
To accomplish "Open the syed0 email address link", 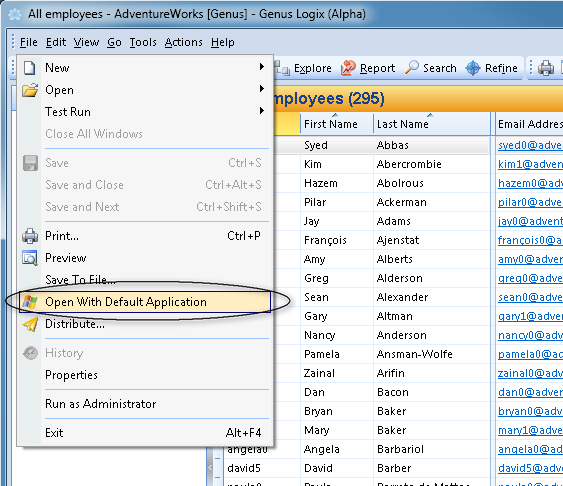I will coord(530,145).
